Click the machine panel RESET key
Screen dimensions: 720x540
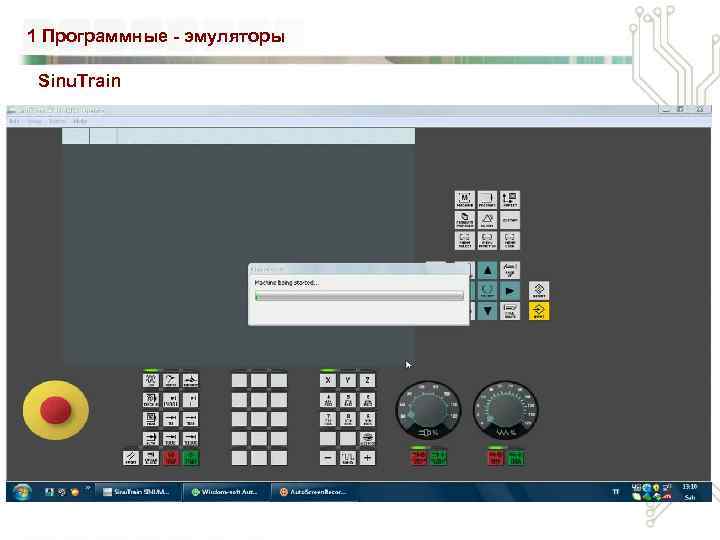coord(131,458)
